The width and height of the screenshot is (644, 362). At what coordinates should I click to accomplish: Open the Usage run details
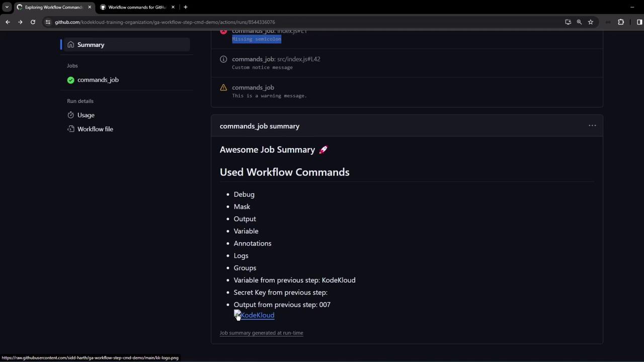[x=86, y=115]
